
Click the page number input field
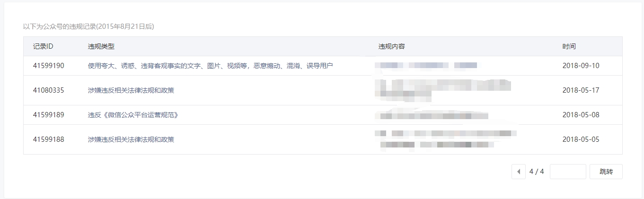(568, 172)
